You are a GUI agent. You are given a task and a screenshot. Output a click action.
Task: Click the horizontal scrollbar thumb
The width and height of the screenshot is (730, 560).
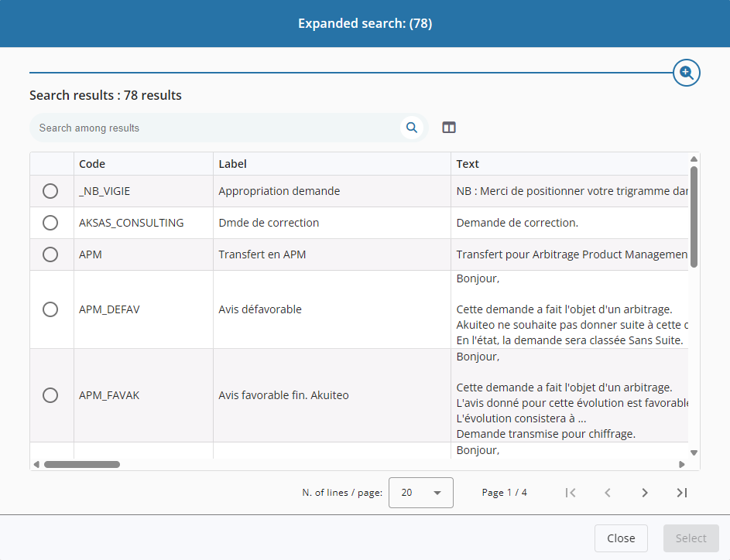(x=81, y=465)
